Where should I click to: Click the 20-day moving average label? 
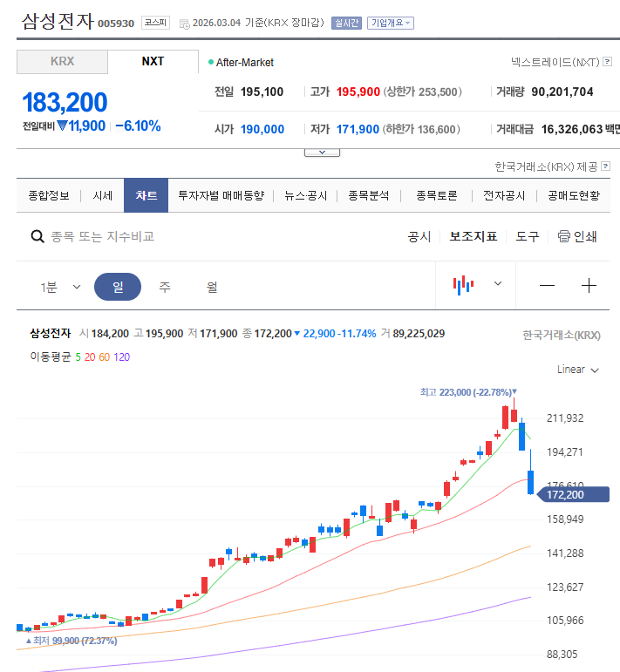tap(90, 357)
